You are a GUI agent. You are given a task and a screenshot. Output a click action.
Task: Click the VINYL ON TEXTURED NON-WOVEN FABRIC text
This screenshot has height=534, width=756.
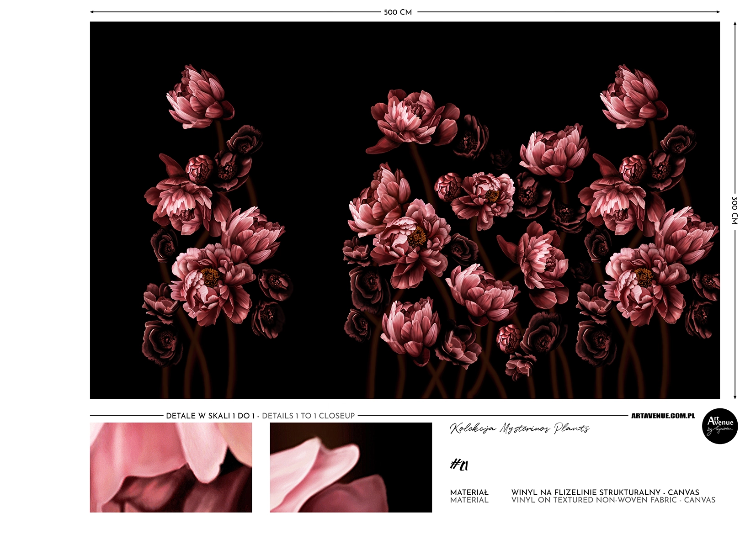click(613, 500)
